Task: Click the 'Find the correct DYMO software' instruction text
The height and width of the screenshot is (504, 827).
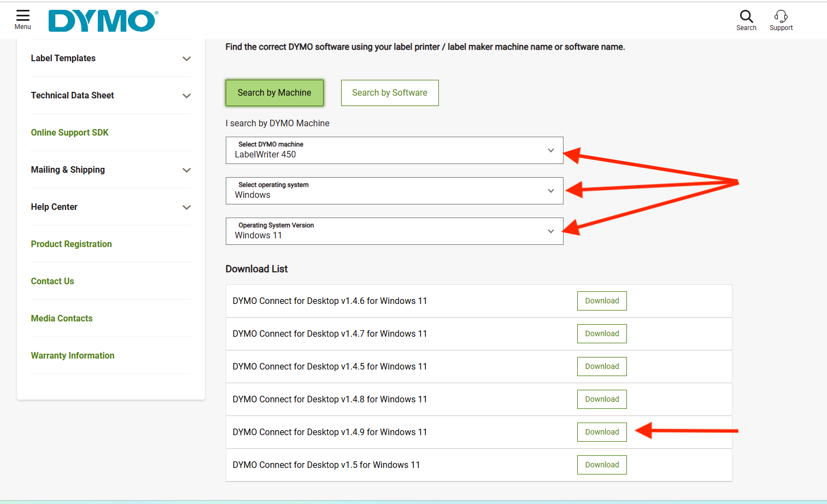Action: tap(425, 47)
